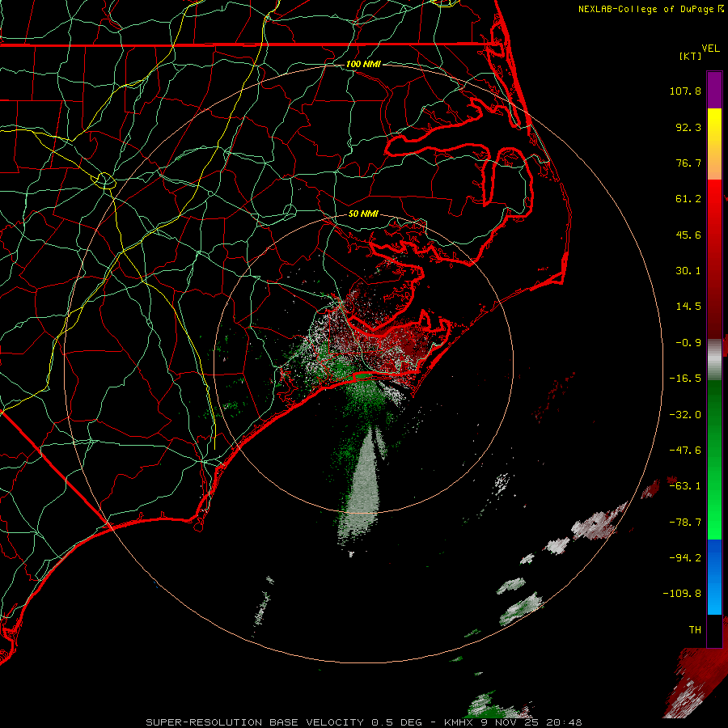Viewport: 728px width, 728px height.
Task: Click the 45.6 velocity scale value
Action: [688, 235]
